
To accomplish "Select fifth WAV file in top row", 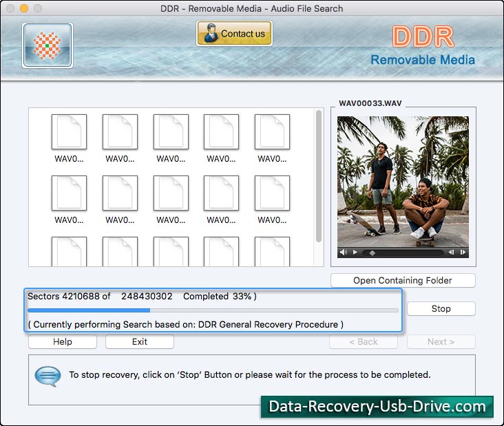I will [272, 139].
